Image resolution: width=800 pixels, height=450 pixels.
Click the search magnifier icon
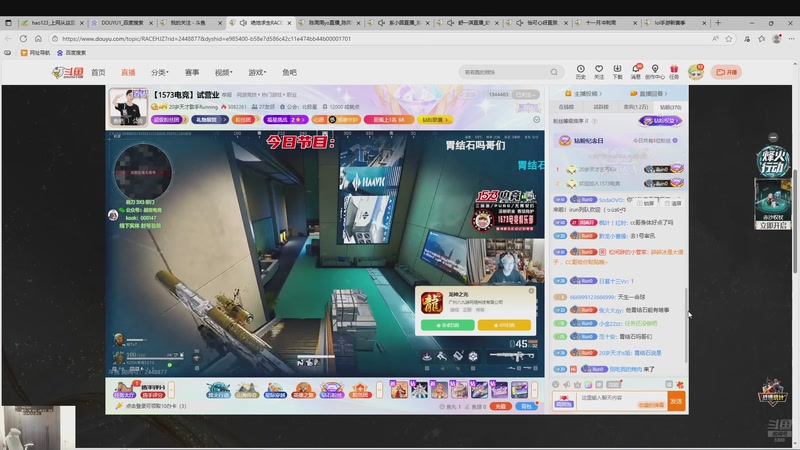click(554, 72)
